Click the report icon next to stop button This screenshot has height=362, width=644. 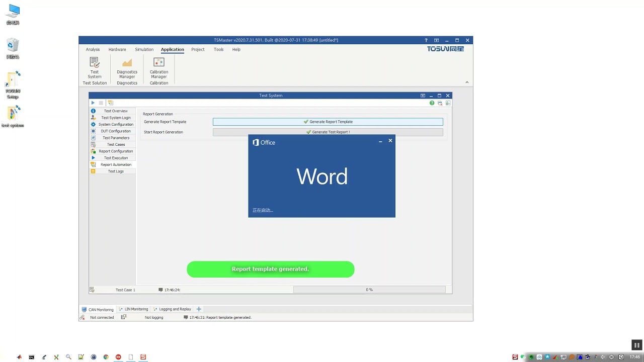tap(111, 103)
